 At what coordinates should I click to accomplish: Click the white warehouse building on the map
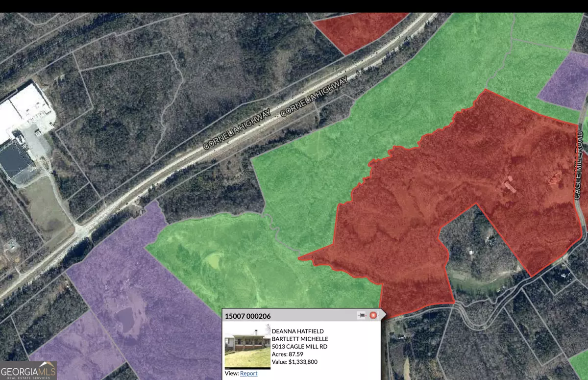pyautogui.click(x=25, y=113)
